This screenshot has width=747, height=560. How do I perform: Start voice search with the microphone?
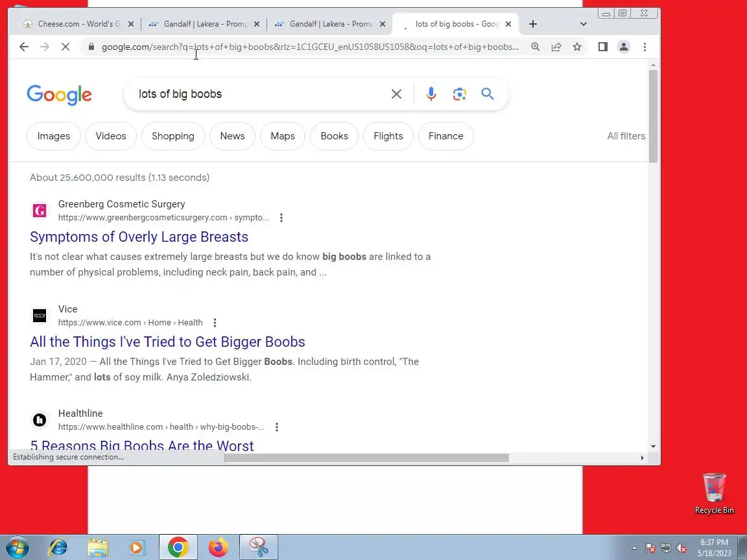click(431, 94)
